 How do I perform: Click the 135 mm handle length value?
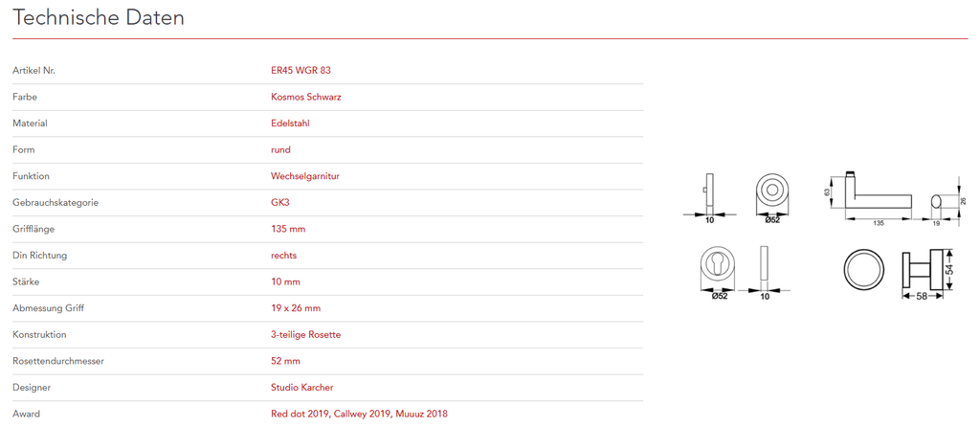coord(288,229)
